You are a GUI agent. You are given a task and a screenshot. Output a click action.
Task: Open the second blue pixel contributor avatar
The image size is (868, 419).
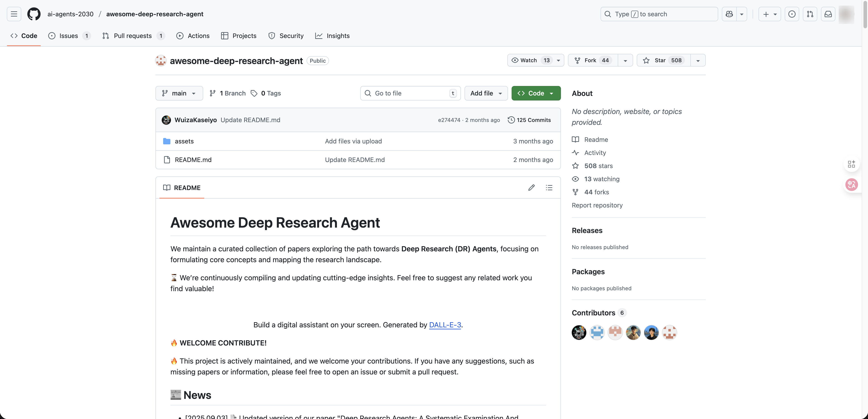click(597, 332)
